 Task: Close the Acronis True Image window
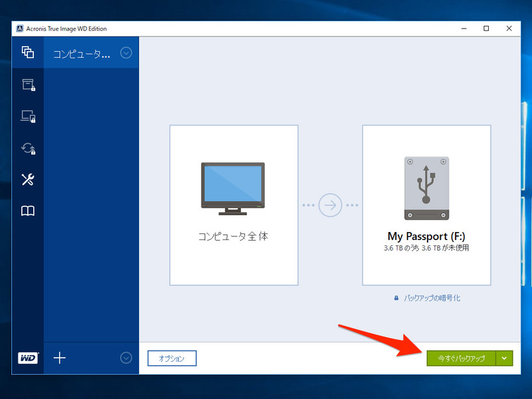pyautogui.click(x=509, y=29)
